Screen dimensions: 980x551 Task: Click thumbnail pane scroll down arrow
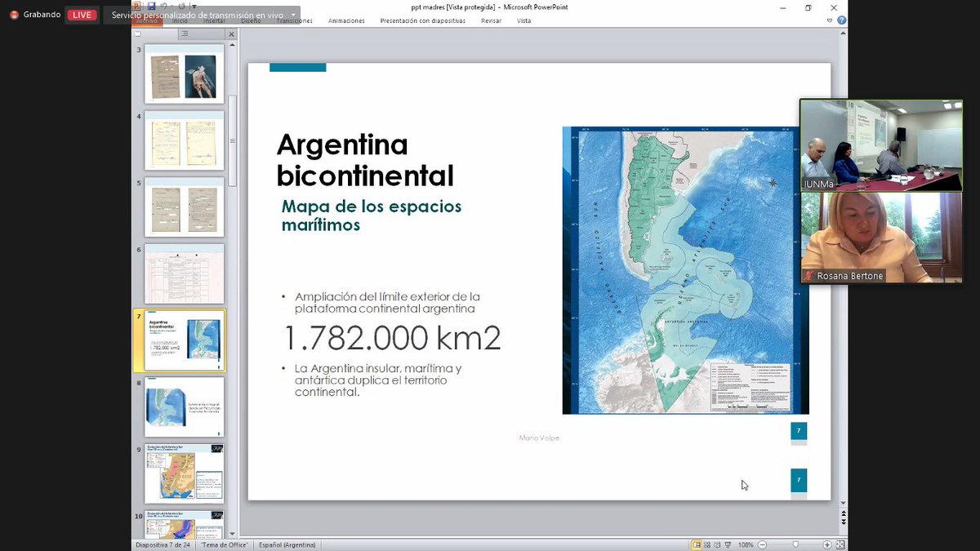pyautogui.click(x=232, y=533)
